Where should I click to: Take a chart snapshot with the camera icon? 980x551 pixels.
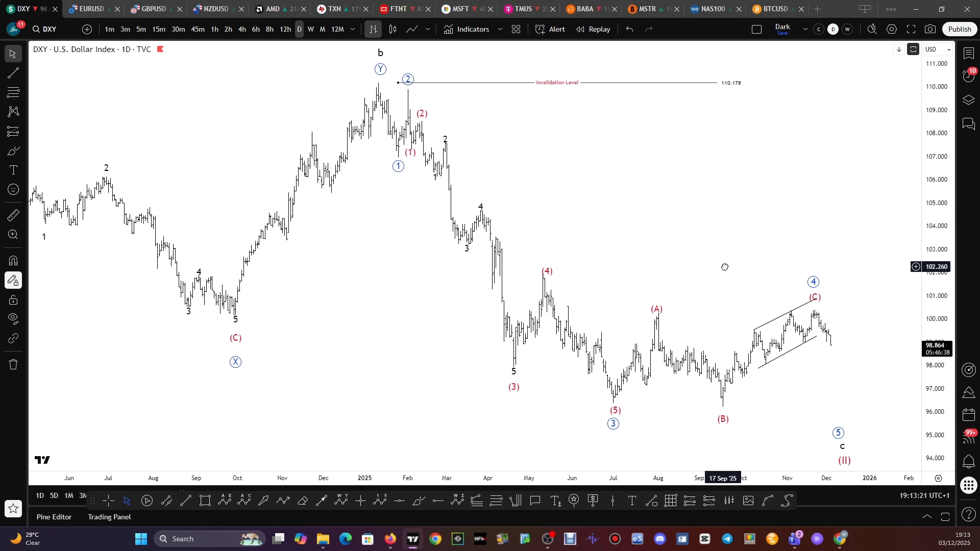coord(930,29)
